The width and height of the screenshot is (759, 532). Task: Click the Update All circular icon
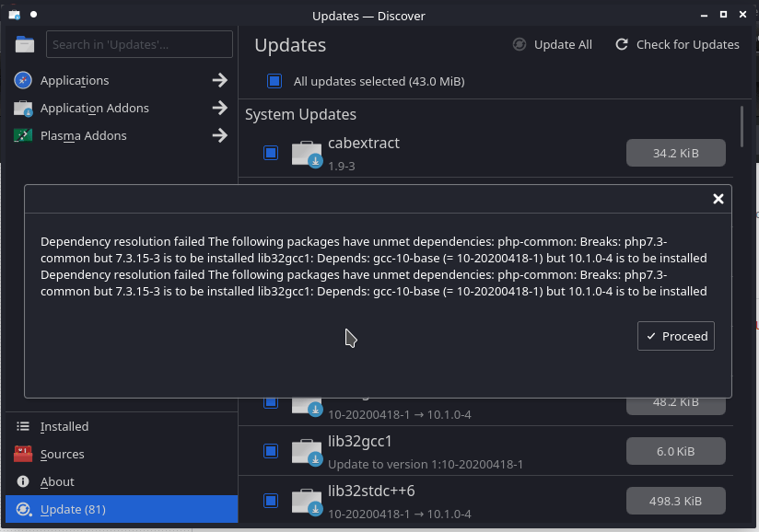pyautogui.click(x=520, y=44)
